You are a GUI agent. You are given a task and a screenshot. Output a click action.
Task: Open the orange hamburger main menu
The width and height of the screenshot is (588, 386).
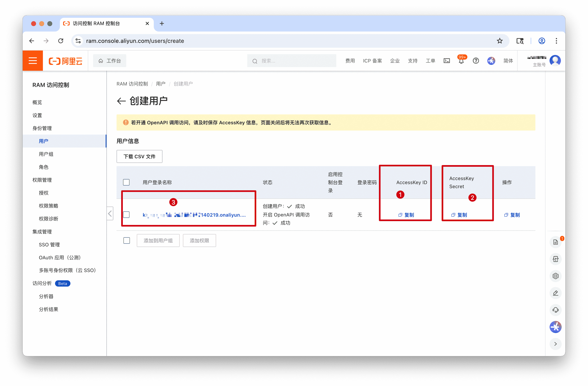coord(33,61)
